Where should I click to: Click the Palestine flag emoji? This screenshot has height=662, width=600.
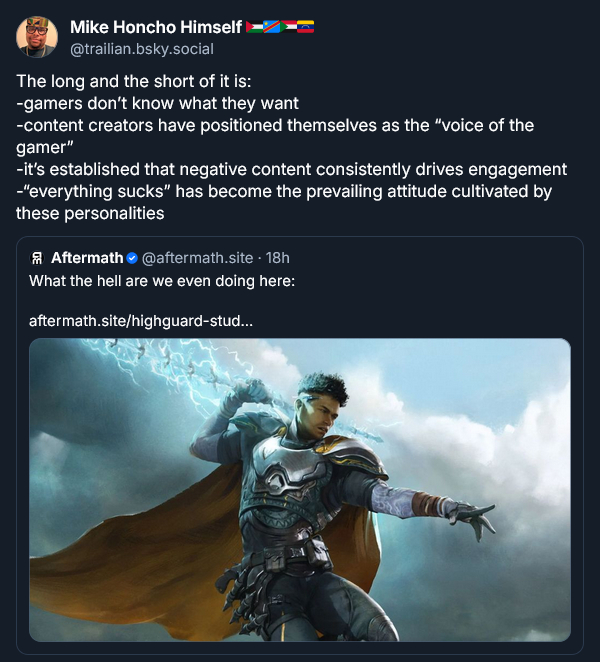pos(255,27)
